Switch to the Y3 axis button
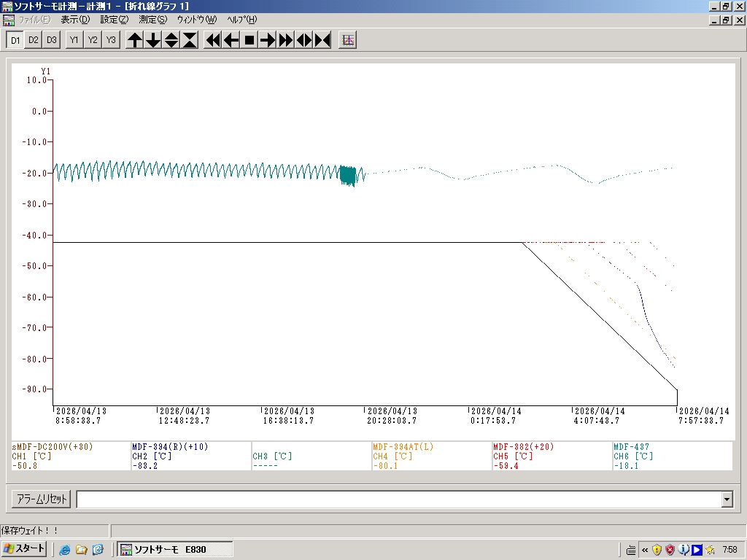This screenshot has width=747, height=560. (110, 40)
